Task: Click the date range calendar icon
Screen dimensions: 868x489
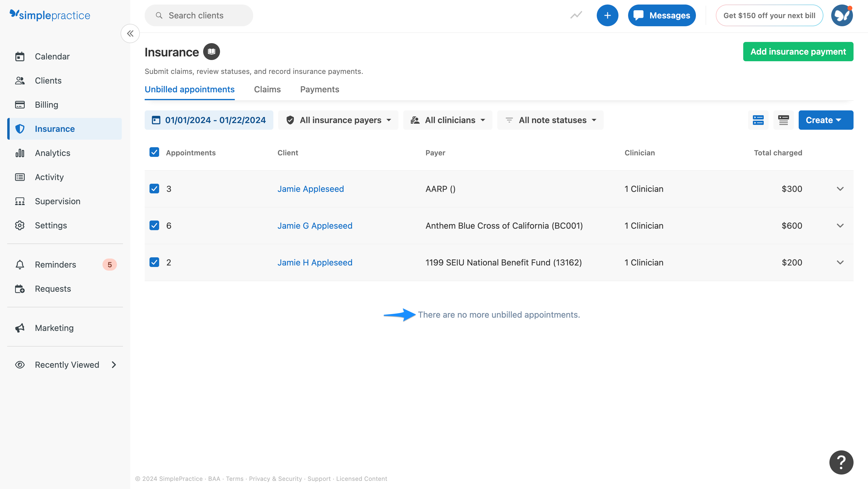Action: coord(156,120)
